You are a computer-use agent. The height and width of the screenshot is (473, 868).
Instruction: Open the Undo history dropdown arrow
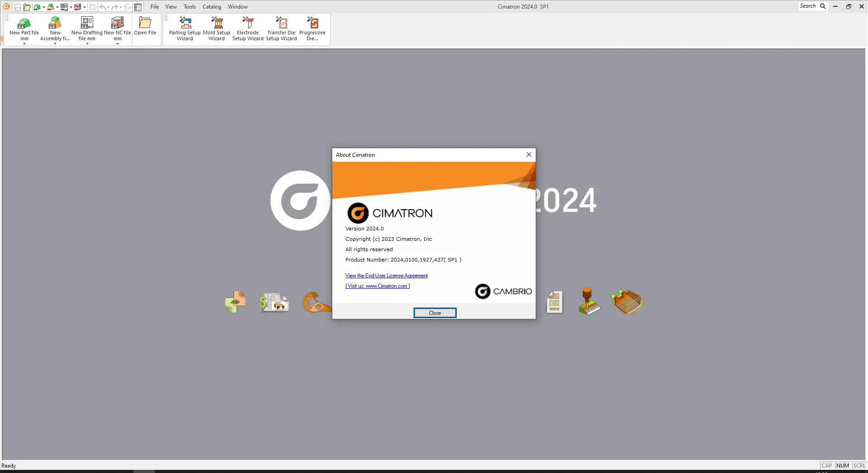click(108, 7)
